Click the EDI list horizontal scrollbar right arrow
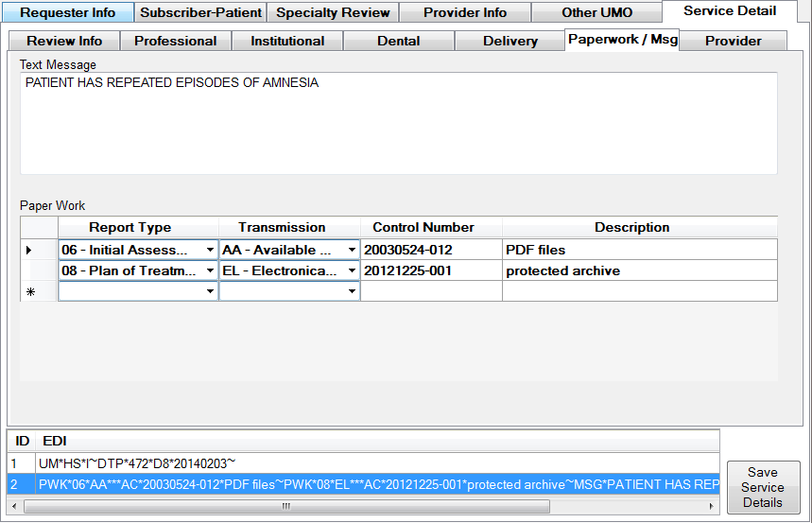 (712, 506)
